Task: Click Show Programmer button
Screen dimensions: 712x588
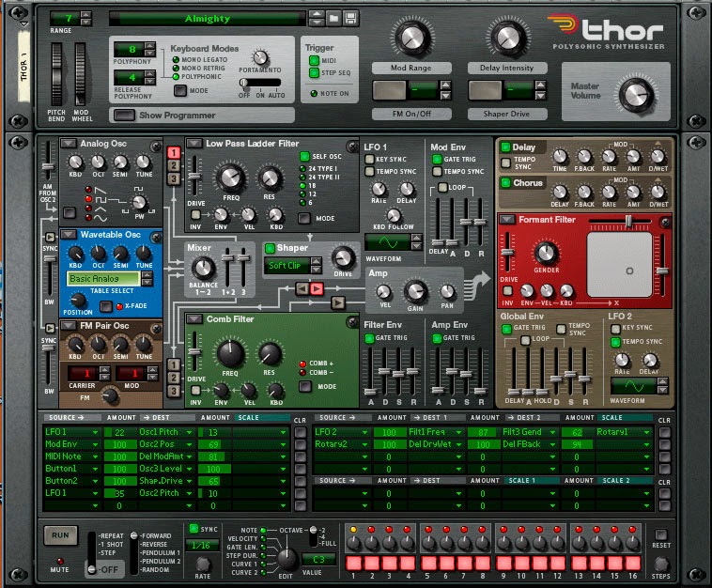Action: click(x=124, y=116)
